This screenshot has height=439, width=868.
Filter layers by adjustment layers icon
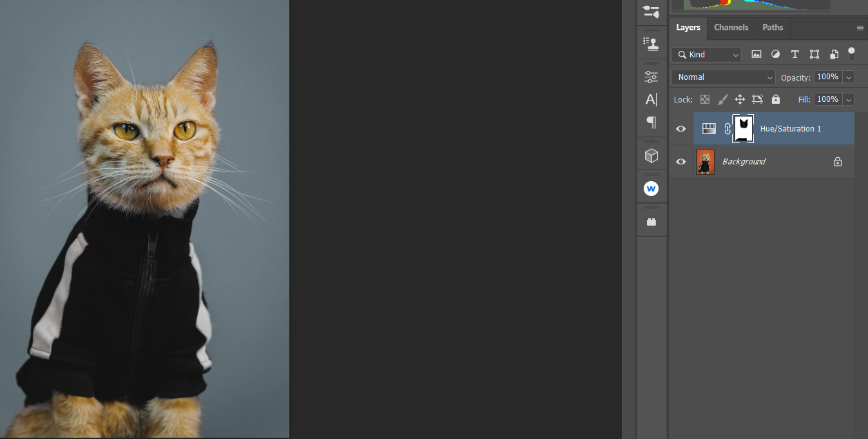(x=776, y=55)
